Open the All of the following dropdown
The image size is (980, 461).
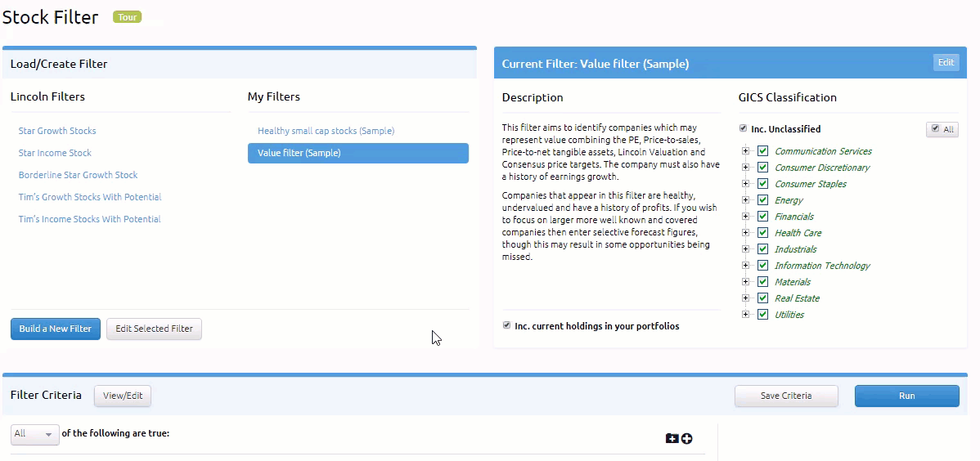pyautogui.click(x=35, y=434)
